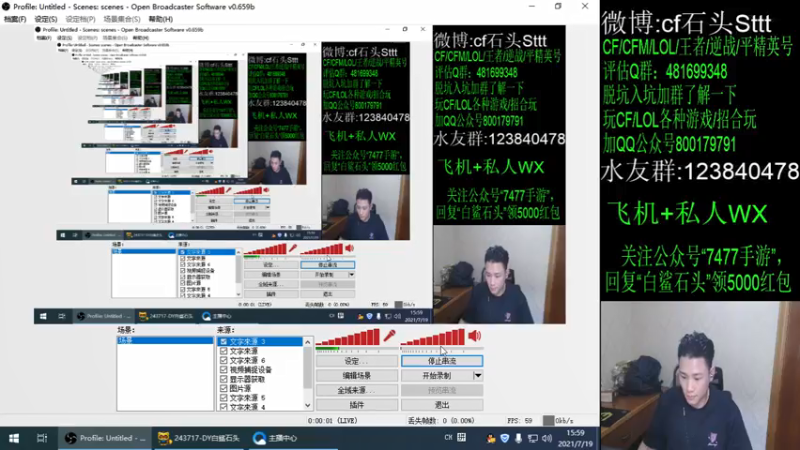Click the microphone tray icon

pos(518,438)
